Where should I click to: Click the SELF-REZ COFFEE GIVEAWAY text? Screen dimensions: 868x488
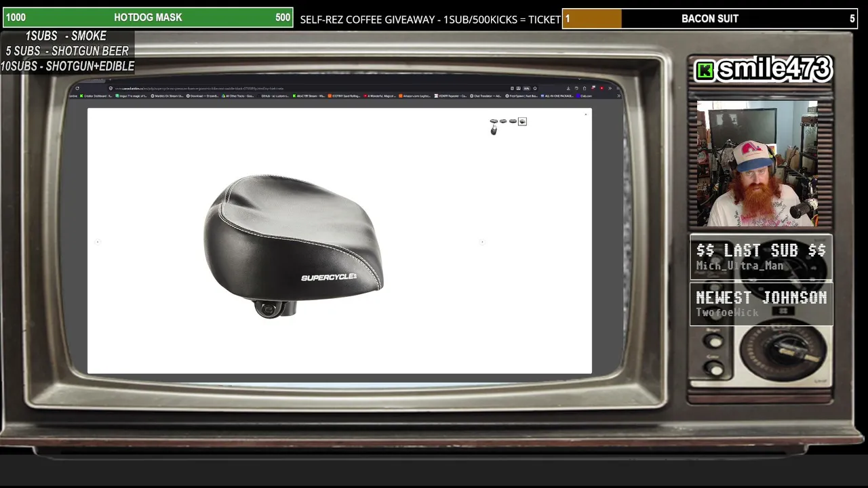tap(430, 19)
